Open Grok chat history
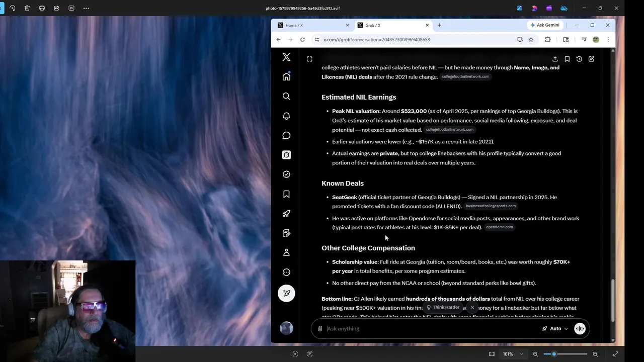Viewport: 644px width, 362px height. 579,59
